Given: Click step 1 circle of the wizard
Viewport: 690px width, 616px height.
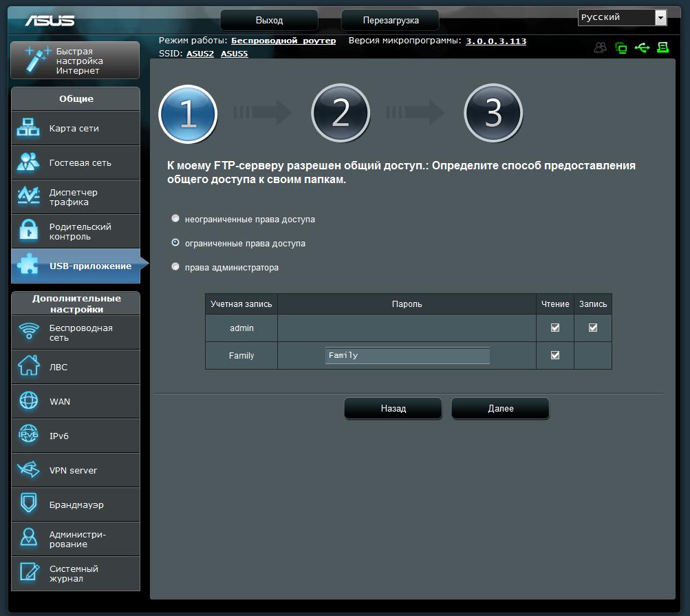Looking at the screenshot, I should click(188, 114).
